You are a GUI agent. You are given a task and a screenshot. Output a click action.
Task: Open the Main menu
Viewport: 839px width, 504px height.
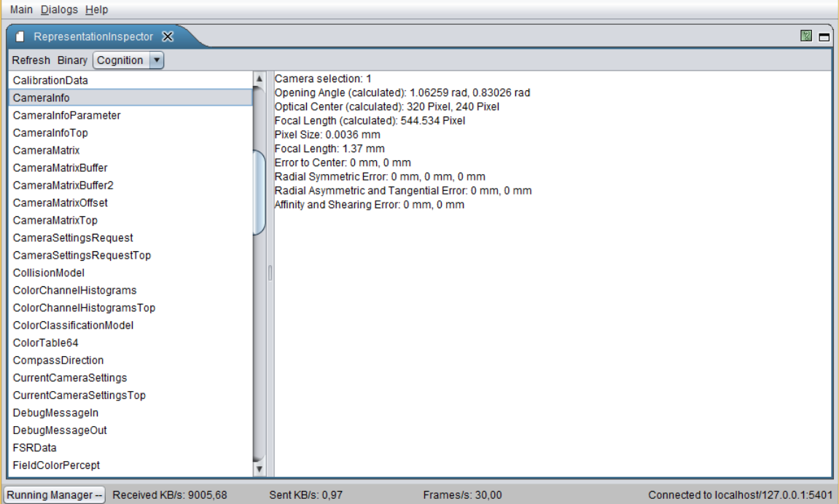click(x=21, y=9)
